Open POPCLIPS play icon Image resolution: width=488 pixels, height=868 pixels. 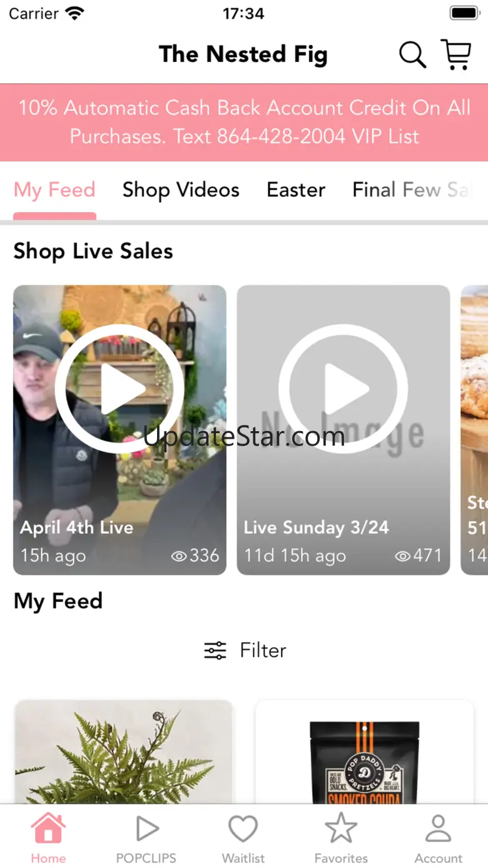pyautogui.click(x=146, y=830)
